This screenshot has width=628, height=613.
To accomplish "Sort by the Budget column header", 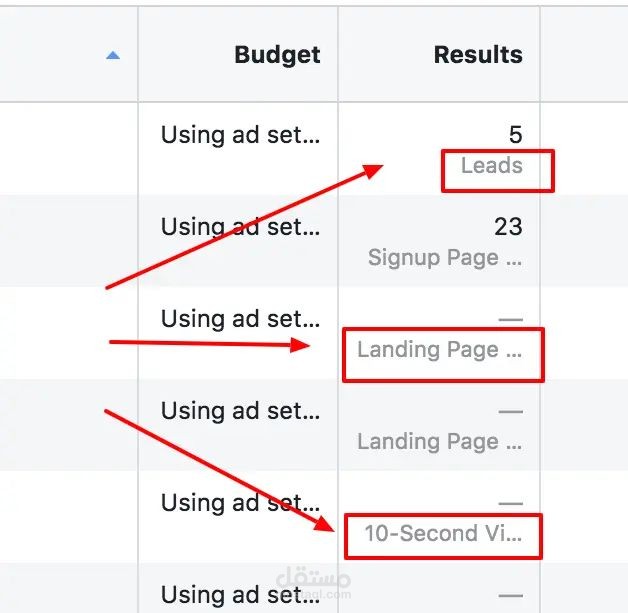I will [277, 55].
